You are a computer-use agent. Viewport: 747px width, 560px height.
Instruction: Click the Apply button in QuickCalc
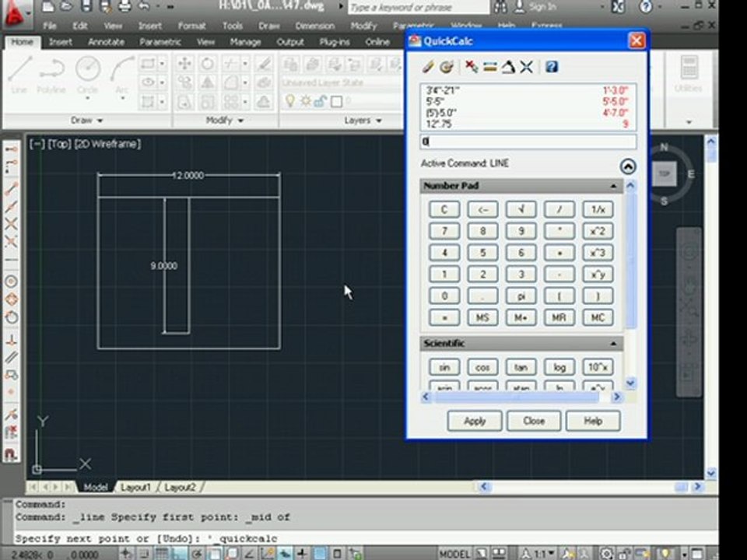tap(475, 421)
